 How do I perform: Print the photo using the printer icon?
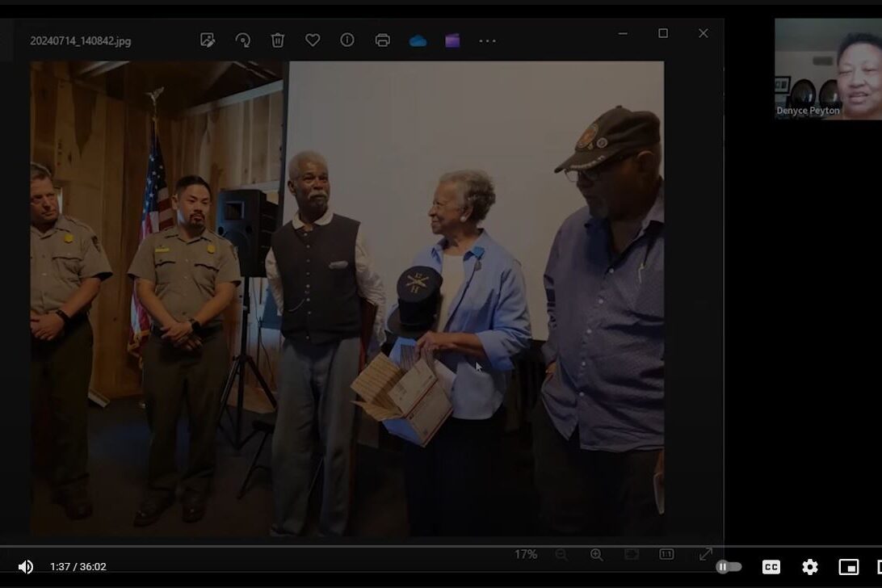[x=383, y=40]
